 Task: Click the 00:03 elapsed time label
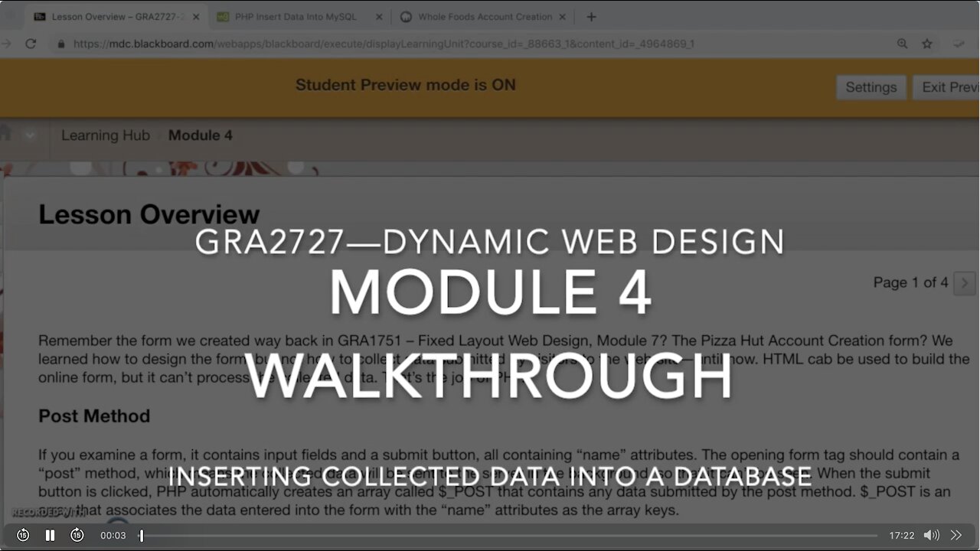(113, 536)
